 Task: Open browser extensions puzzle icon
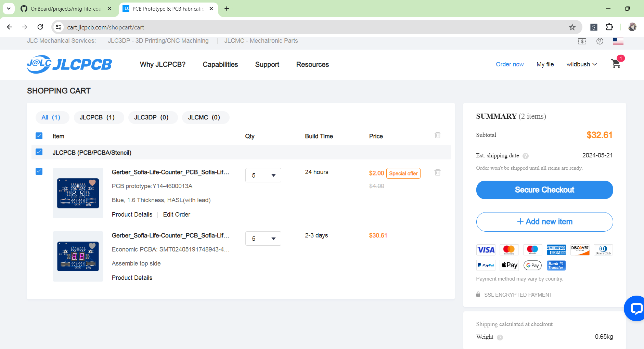[609, 27]
